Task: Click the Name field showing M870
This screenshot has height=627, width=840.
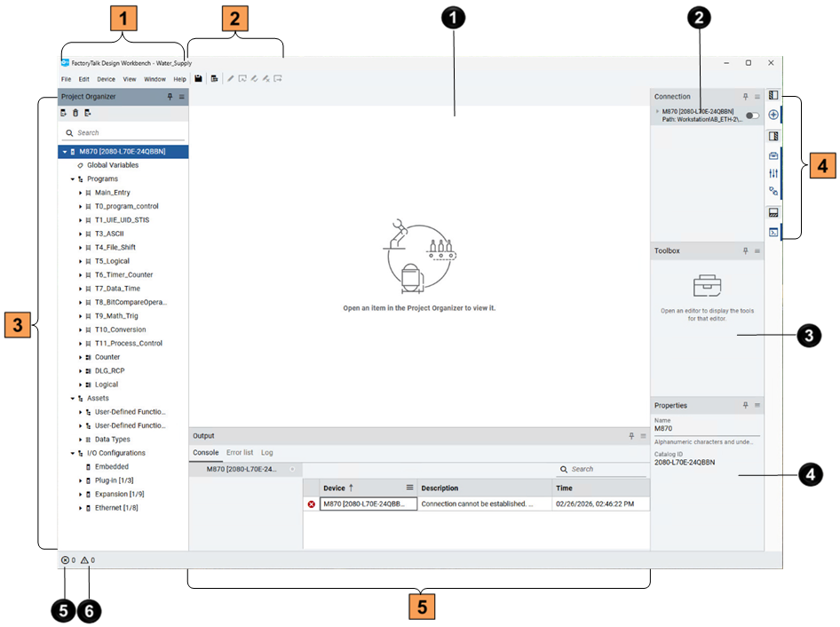Action: click(707, 429)
